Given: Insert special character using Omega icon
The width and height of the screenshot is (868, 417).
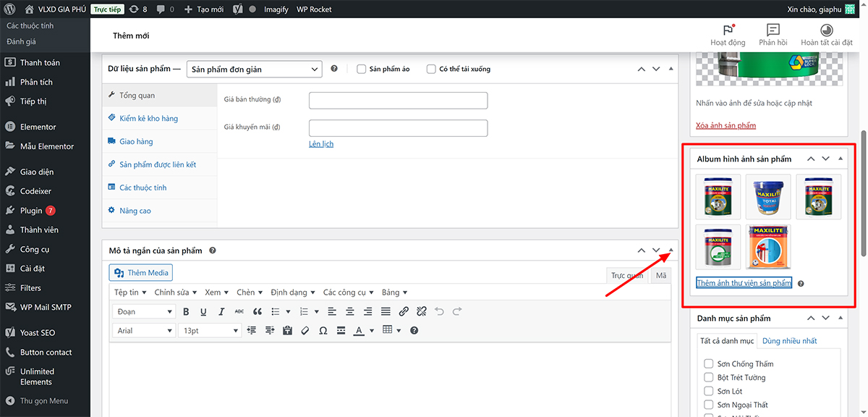Looking at the screenshot, I should click(x=323, y=331).
